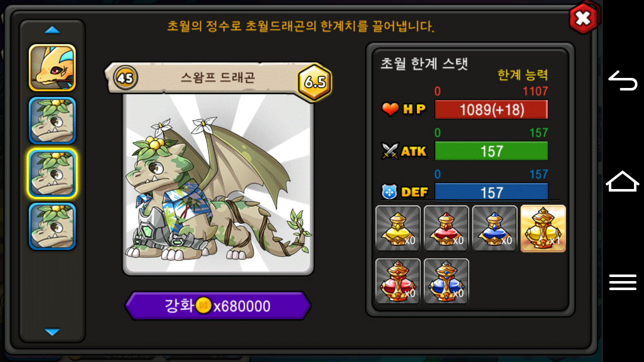Select the highlighted swamp dragon portrait

coord(52,173)
